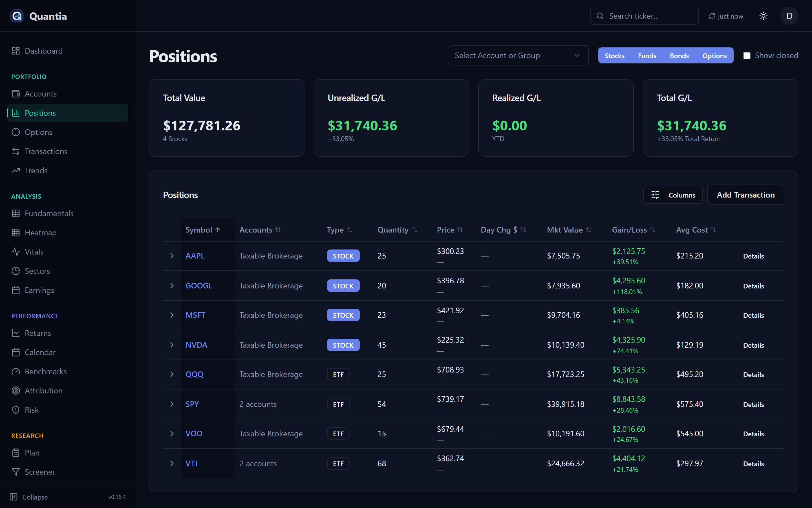Toggle the Stocks filter

point(614,55)
